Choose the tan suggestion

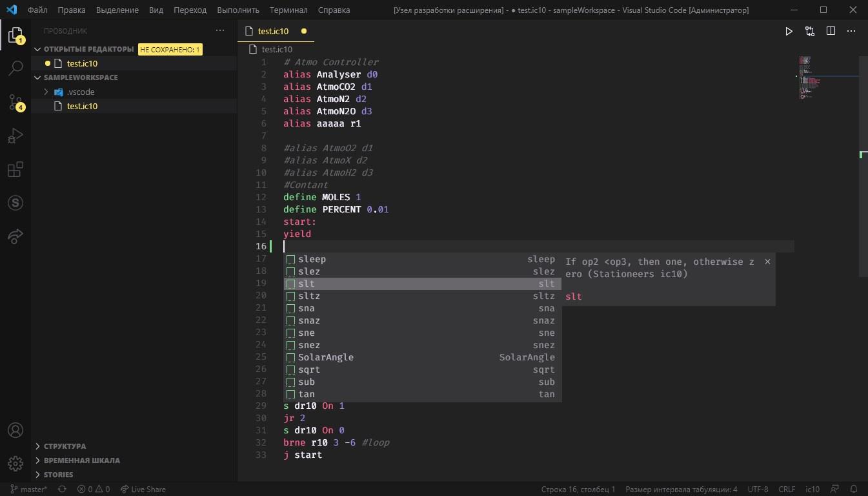[423, 394]
